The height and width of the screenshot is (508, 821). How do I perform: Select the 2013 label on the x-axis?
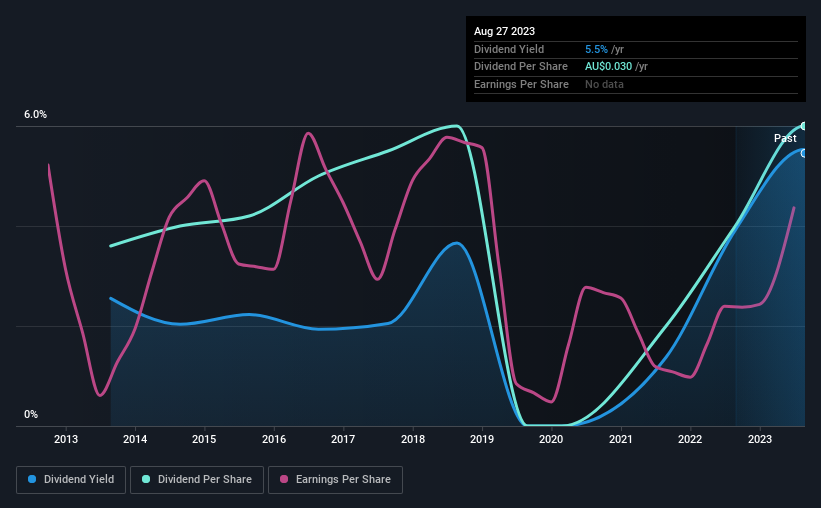tap(66, 439)
